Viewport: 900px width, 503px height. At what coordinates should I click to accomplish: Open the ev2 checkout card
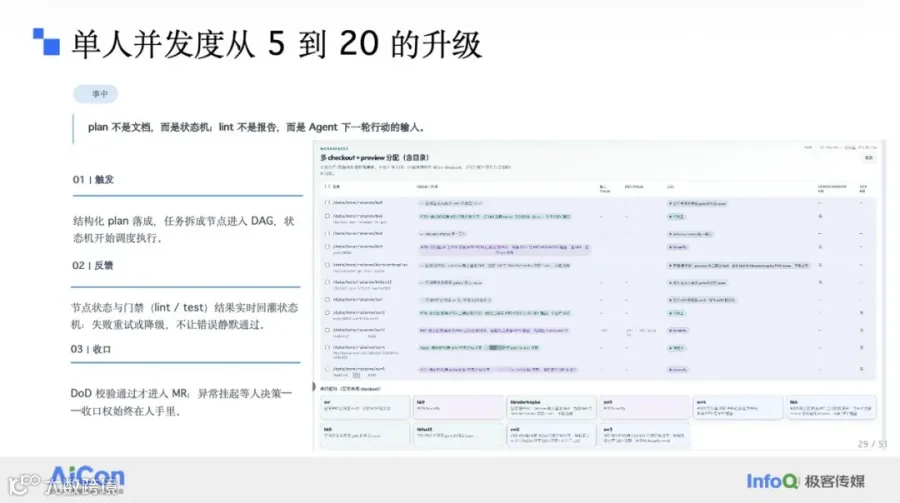pyautogui.click(x=550, y=436)
